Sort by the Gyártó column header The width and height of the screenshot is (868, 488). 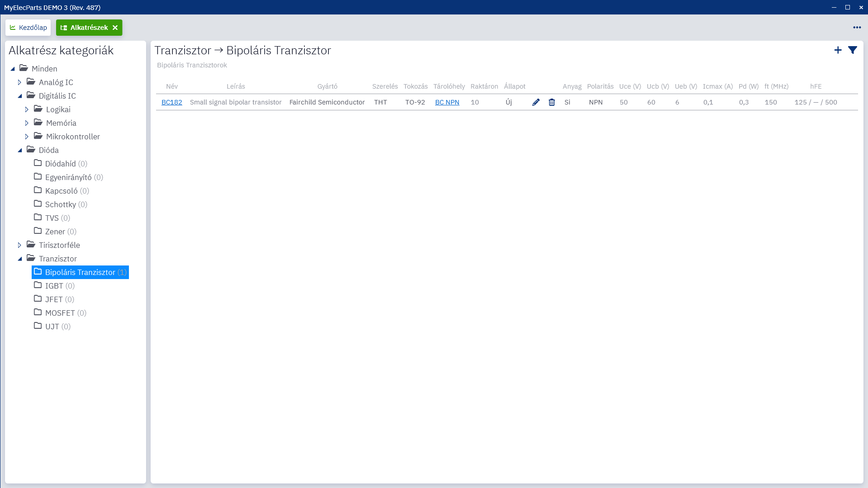point(327,86)
